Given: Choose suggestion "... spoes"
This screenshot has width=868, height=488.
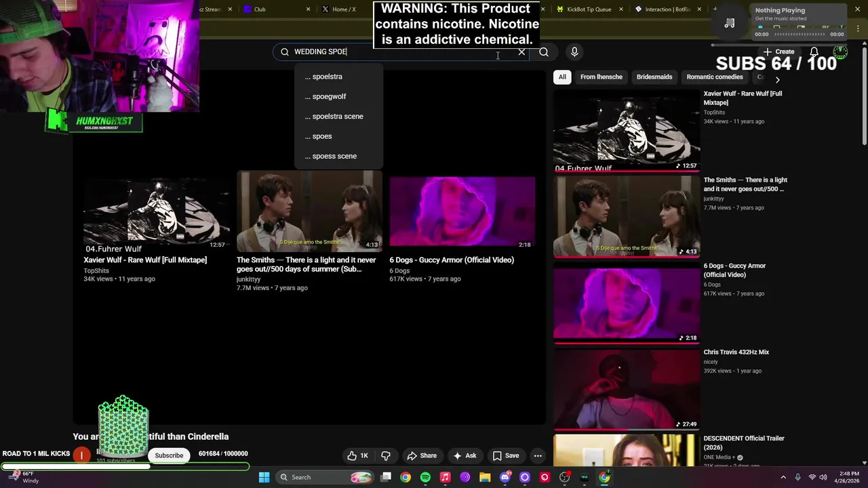Looking at the screenshot, I should [x=338, y=136].
